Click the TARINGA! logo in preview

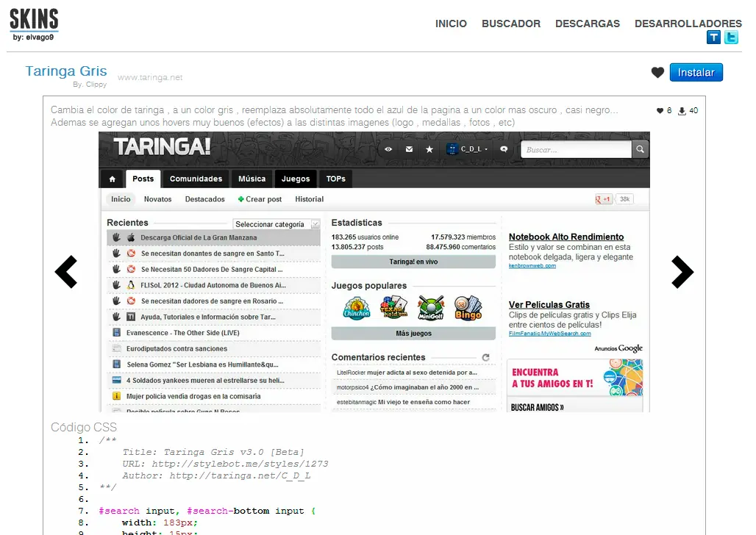click(162, 146)
